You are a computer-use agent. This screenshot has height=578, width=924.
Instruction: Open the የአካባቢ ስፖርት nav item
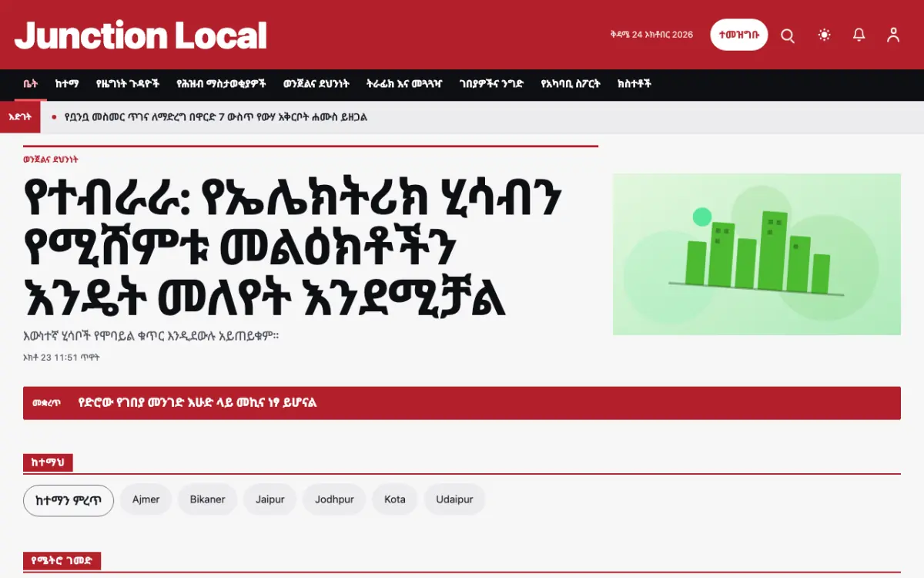571,84
